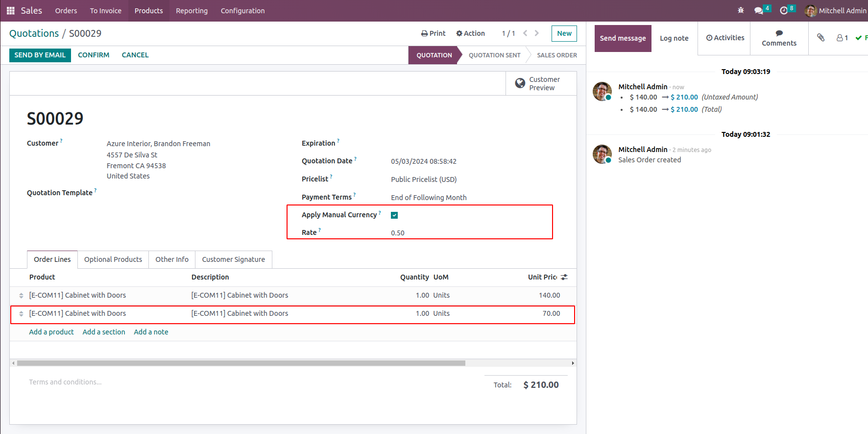Click Add a section link
868x434 pixels.
[104, 332]
